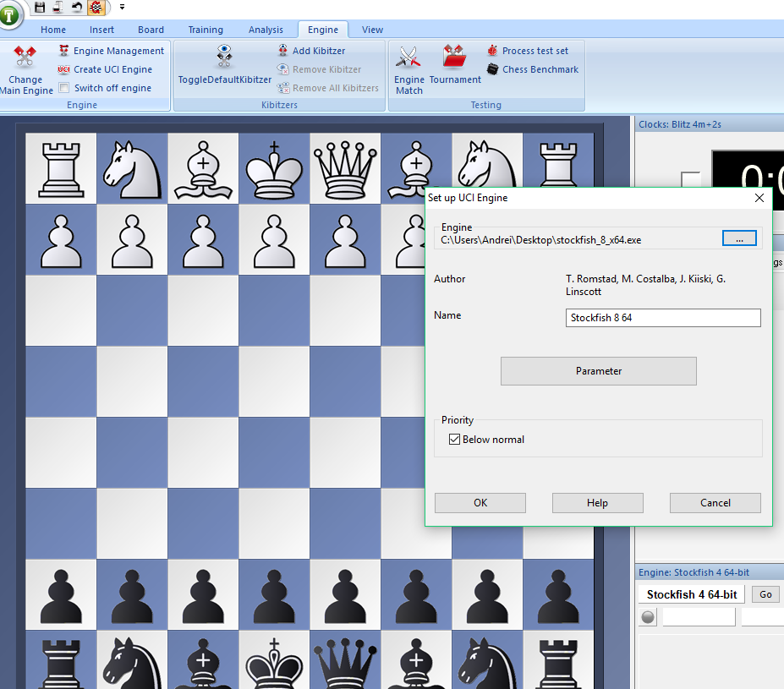Expand the quick access toolbar dropdown arrow
Viewport: 784px width, 689px height.
coord(122,7)
